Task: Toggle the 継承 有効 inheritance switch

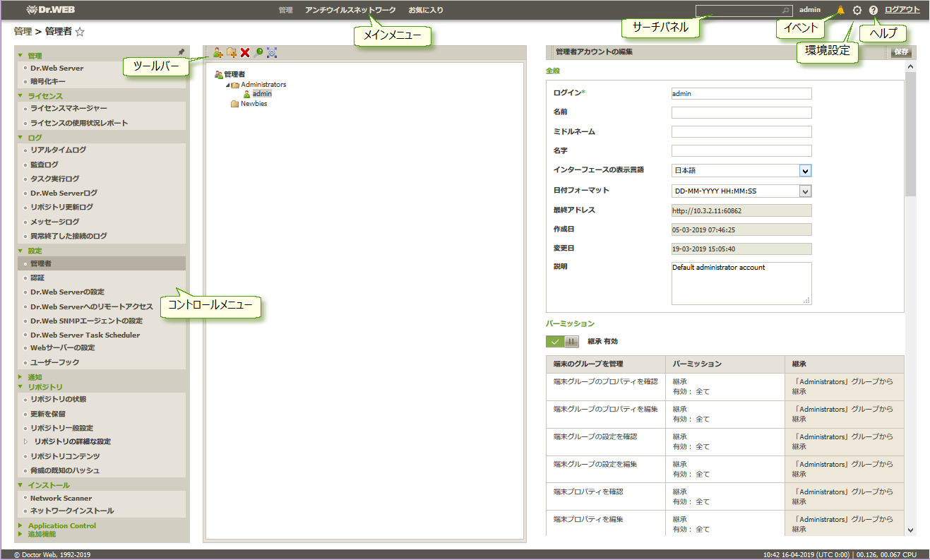Action: click(x=563, y=342)
